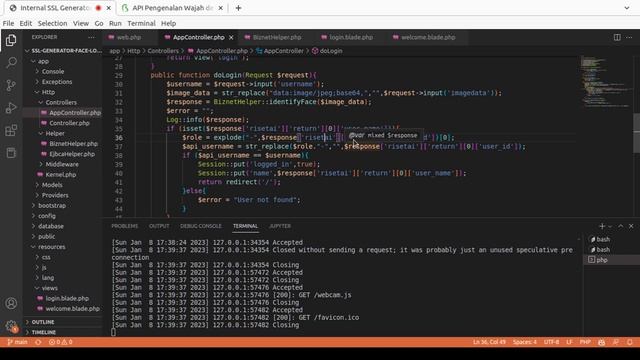Viewport: 640px width, 360px height.
Task: Click the PHP language mode in status bar
Action: click(x=585, y=342)
